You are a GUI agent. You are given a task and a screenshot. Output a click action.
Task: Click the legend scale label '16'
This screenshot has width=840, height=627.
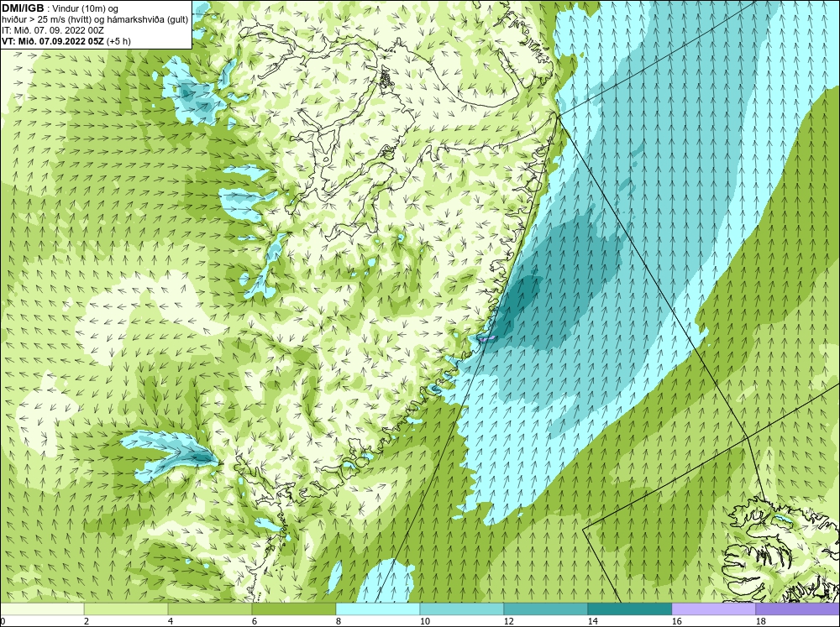(x=676, y=621)
